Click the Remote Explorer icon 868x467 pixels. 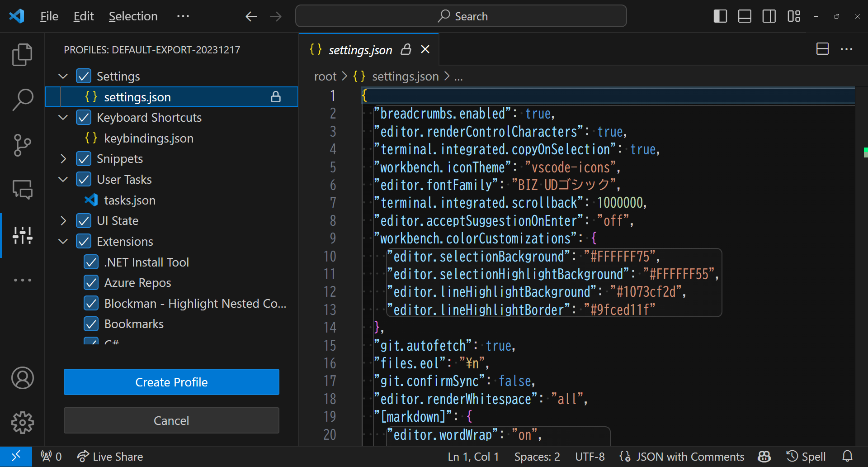coord(22,190)
